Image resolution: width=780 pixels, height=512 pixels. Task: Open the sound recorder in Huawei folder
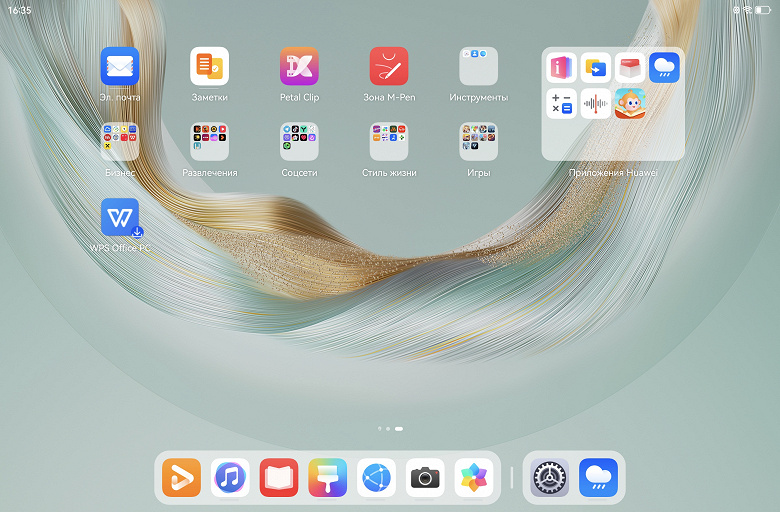tap(595, 103)
